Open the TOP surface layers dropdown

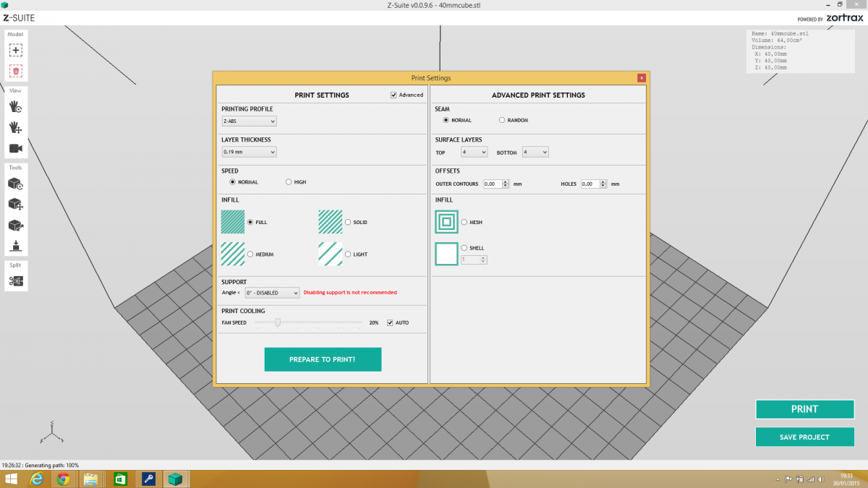474,153
